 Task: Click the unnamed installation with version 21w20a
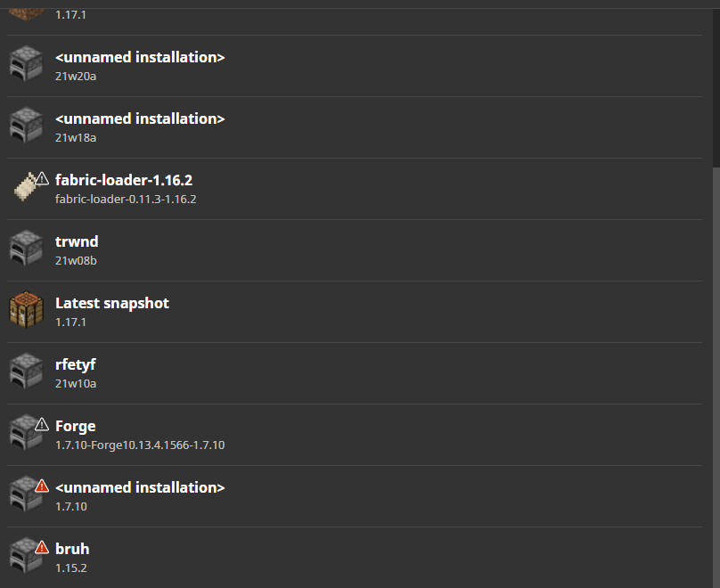139,57
